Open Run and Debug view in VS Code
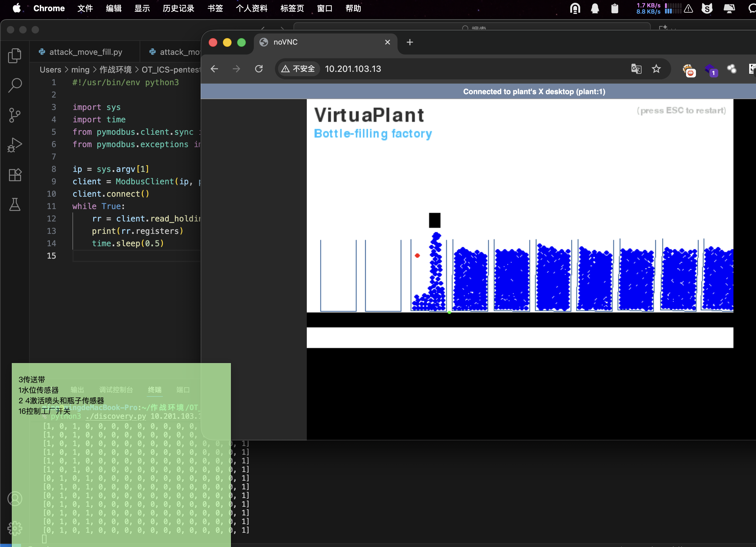 pyautogui.click(x=15, y=145)
